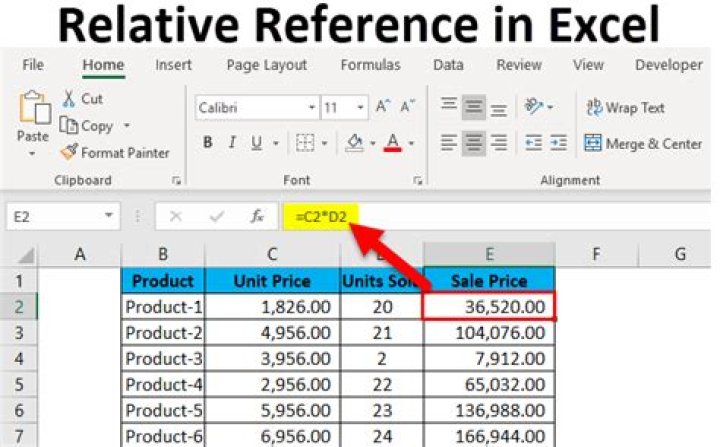Screen dimensions: 720x447
Task: Click the Merge & Center icon
Action: (x=593, y=143)
